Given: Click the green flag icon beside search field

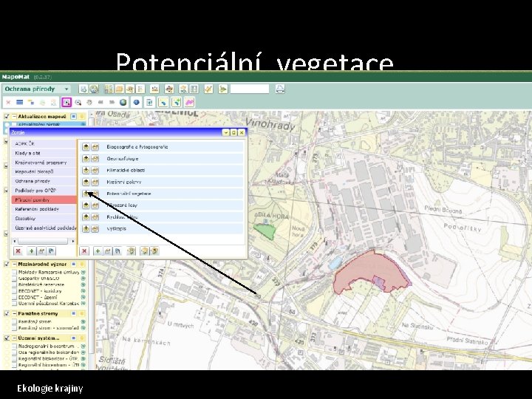Looking at the screenshot, I should pos(223,89).
